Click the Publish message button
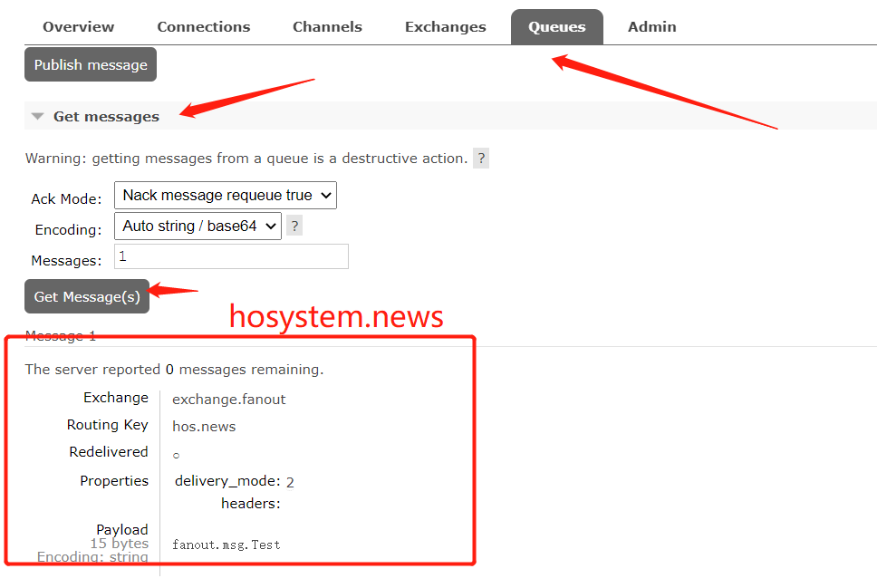This screenshot has width=877, height=588. [91, 64]
